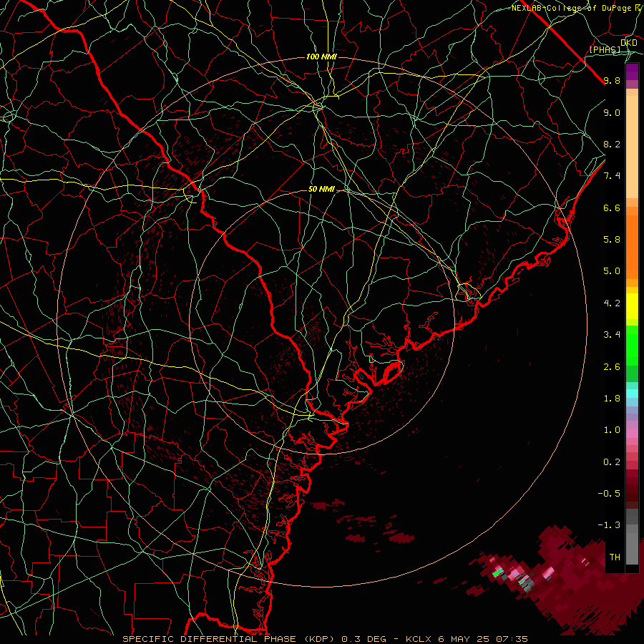644x644 pixels.
Task: Click the 100 NMI range ring label
Action: 321,57
